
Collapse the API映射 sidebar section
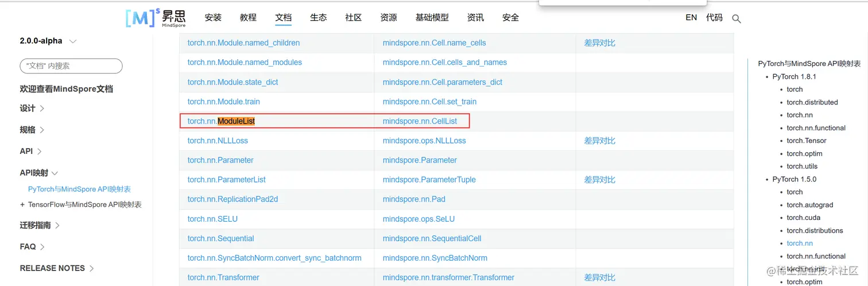[39, 173]
